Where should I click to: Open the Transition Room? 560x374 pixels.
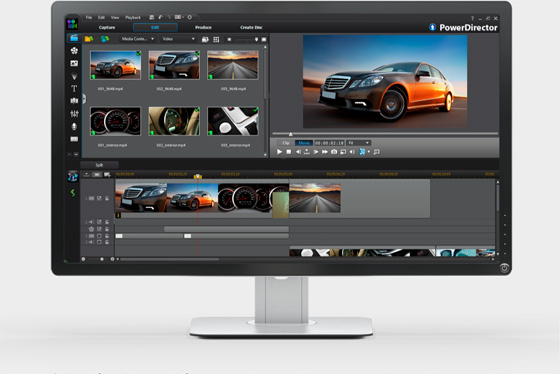(x=74, y=101)
